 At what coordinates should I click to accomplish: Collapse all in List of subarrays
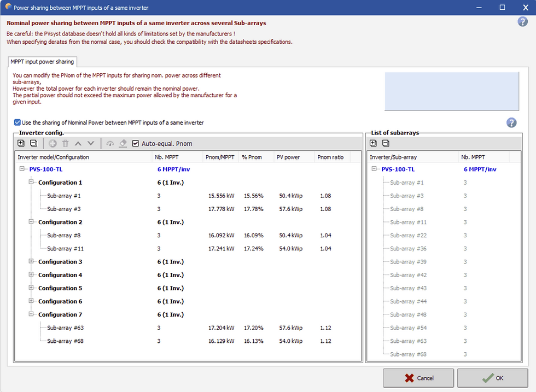tap(386, 143)
